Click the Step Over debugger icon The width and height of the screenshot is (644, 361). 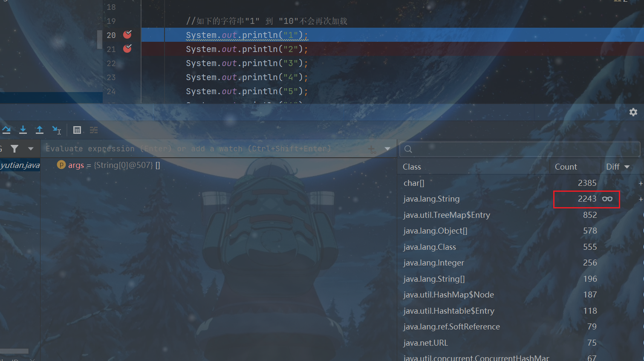click(6, 130)
